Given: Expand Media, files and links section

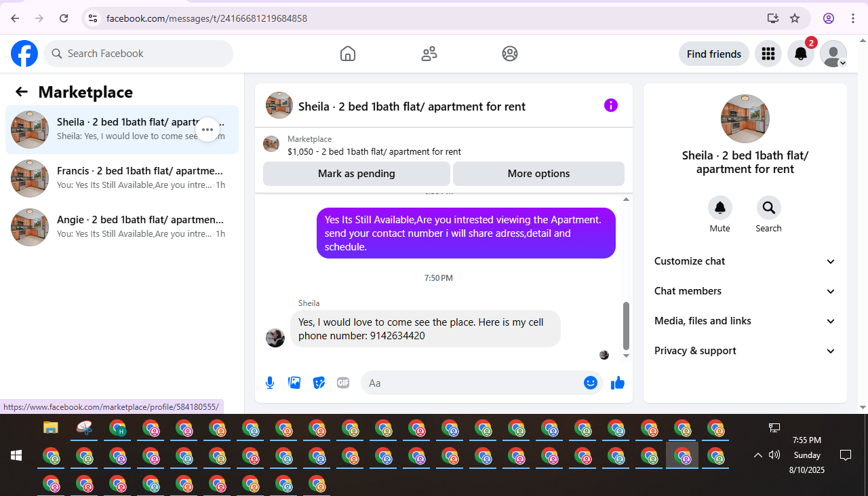Looking at the screenshot, I should 745,321.
